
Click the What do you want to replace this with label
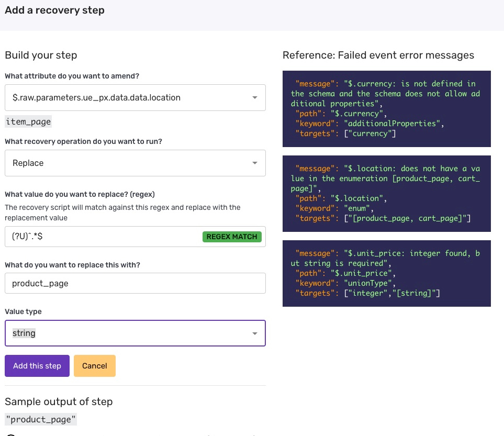[x=72, y=265]
